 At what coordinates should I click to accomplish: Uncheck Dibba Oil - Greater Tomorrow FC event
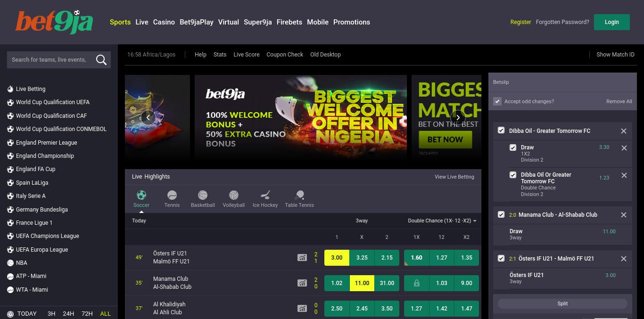click(x=501, y=131)
